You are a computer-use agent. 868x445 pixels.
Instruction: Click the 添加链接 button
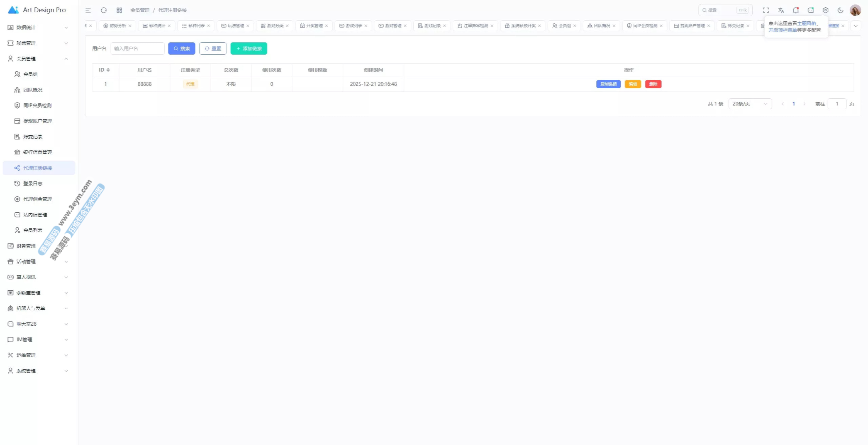click(x=249, y=49)
